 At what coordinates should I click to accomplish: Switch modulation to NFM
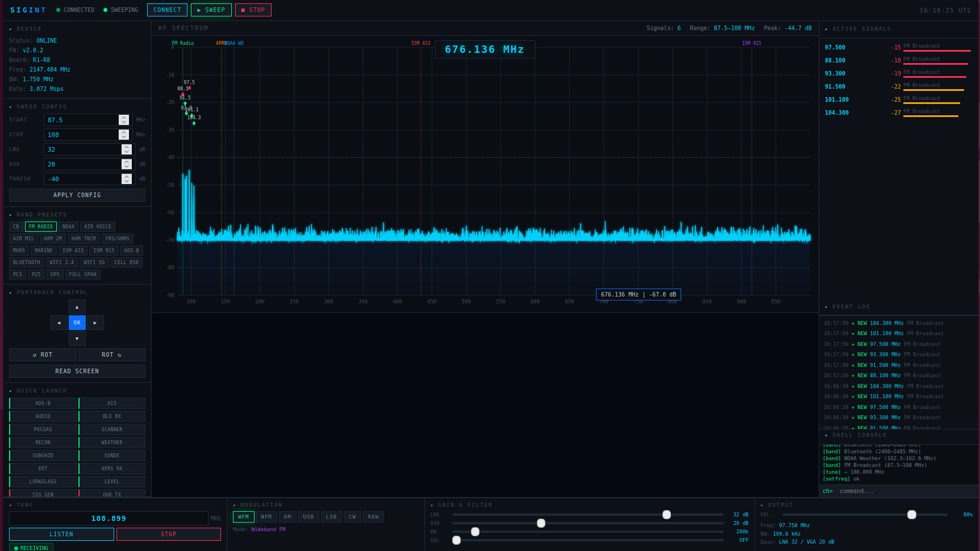266,517
